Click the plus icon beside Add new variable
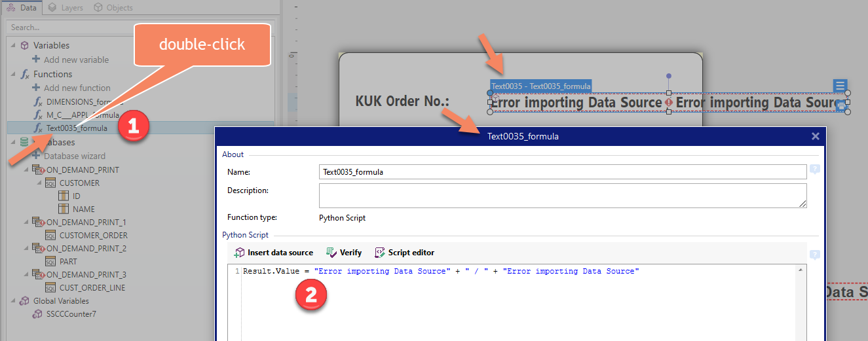 tap(36, 60)
